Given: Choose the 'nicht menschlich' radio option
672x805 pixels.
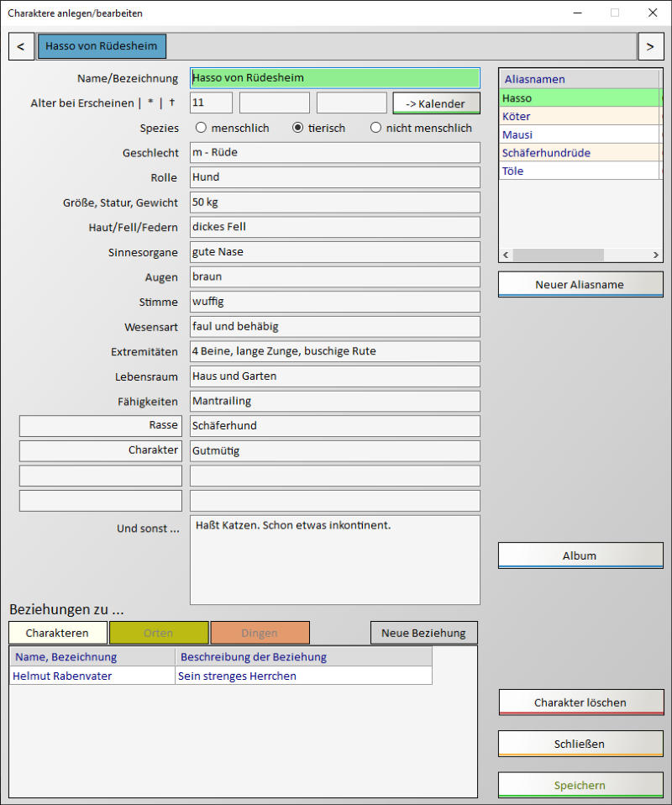Looking at the screenshot, I should [x=375, y=129].
